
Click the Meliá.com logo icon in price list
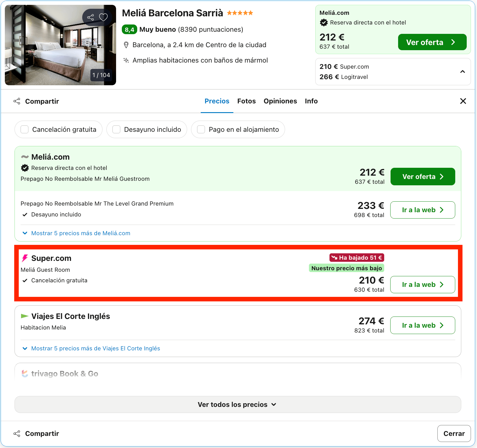[x=25, y=157]
